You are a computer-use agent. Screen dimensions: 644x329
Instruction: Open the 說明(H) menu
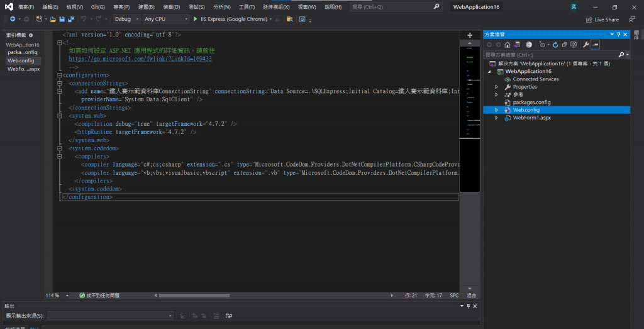pyautogui.click(x=333, y=8)
